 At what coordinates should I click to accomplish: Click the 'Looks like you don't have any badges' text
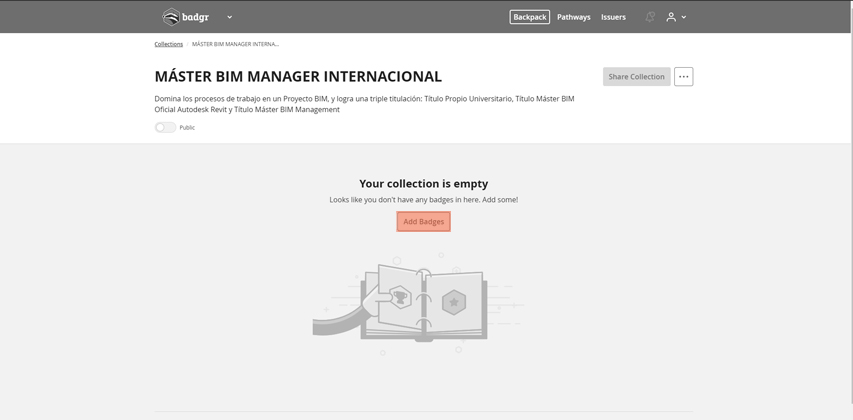(x=424, y=200)
